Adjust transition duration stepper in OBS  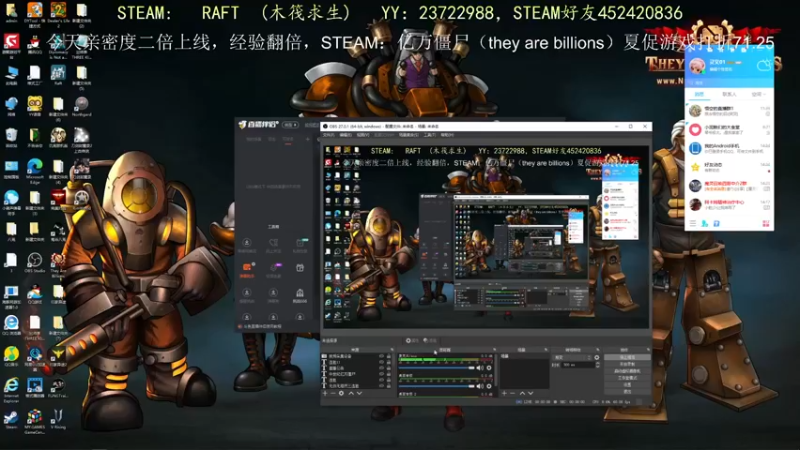598,364
